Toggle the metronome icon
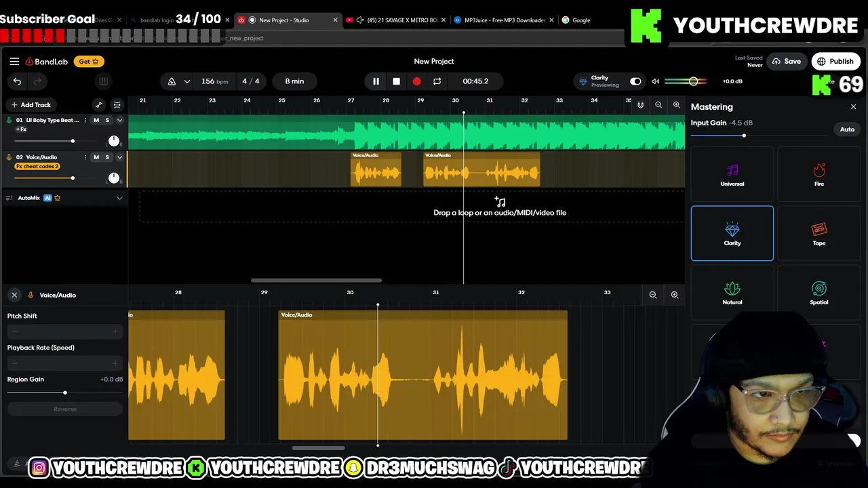Screen dimensions: 868x488 [x=172, y=81]
